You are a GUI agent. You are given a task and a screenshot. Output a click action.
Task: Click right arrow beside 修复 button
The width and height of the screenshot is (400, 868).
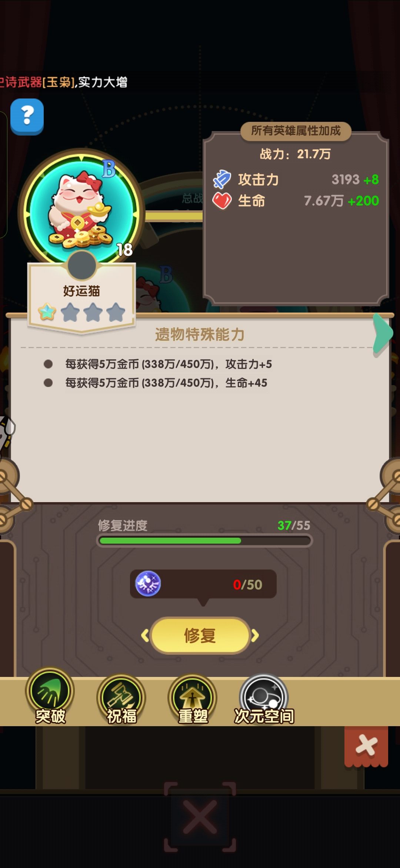point(255,635)
